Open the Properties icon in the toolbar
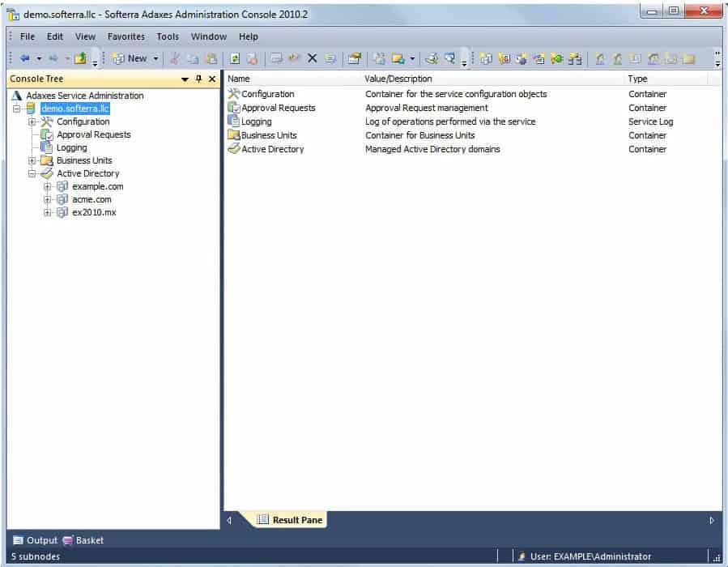Screen dimensions: 728x567 (x=354, y=58)
